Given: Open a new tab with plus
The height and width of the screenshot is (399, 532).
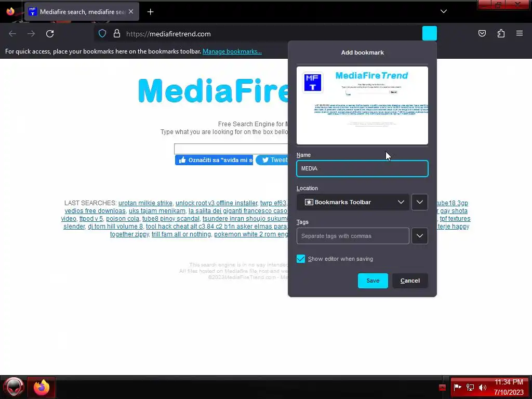Looking at the screenshot, I should pyautogui.click(x=150, y=12).
